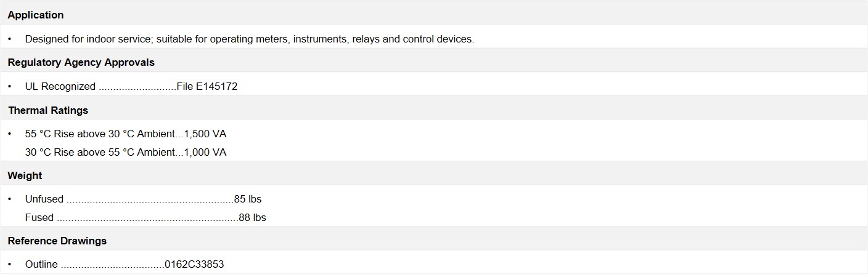Select the 1,000 VA rating value
The image size is (868, 277).
coord(205,152)
